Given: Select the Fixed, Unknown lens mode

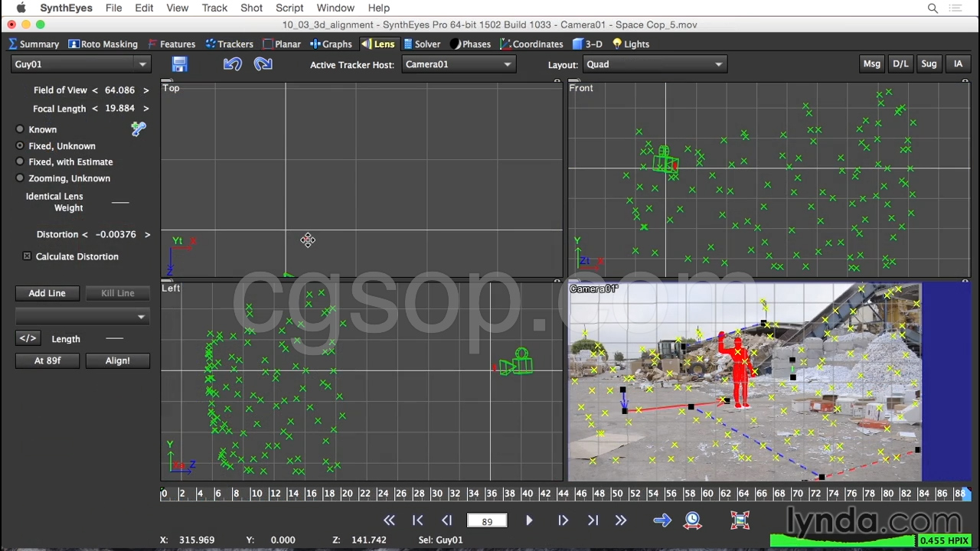Looking at the screenshot, I should click(x=20, y=145).
